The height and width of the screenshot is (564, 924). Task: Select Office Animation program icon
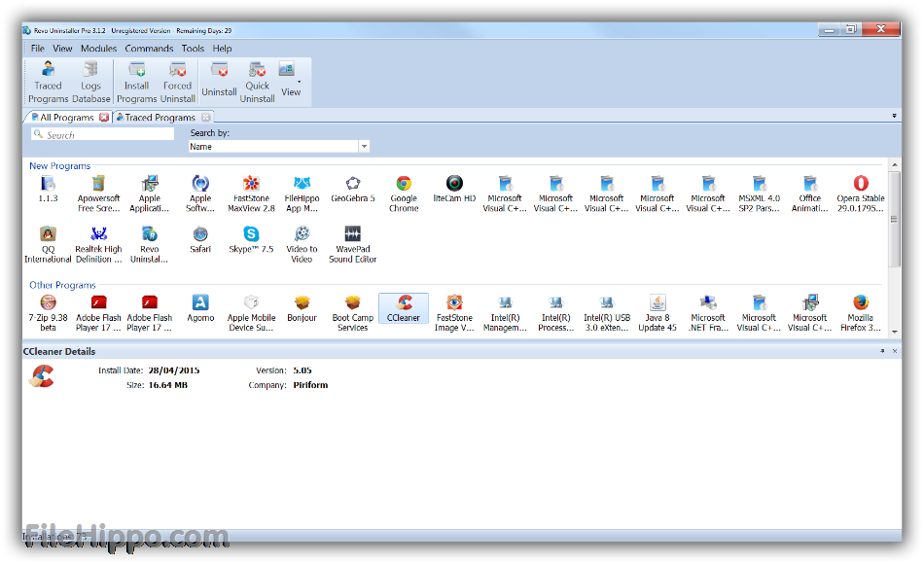click(x=809, y=194)
